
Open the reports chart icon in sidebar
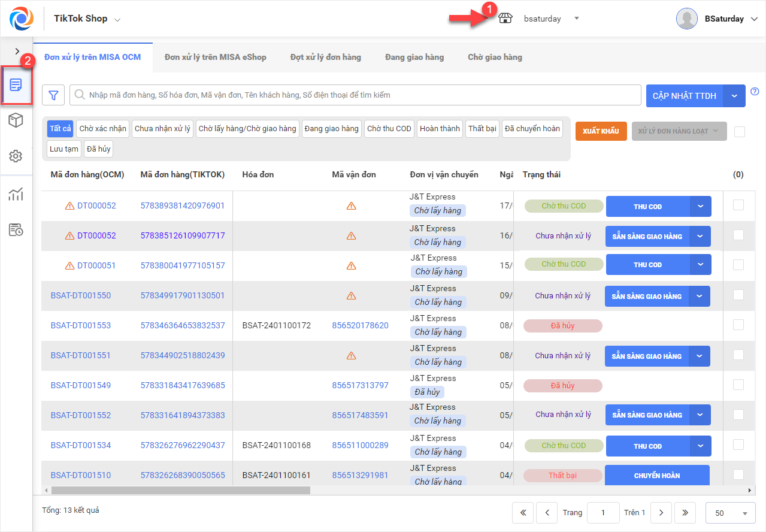[16, 194]
